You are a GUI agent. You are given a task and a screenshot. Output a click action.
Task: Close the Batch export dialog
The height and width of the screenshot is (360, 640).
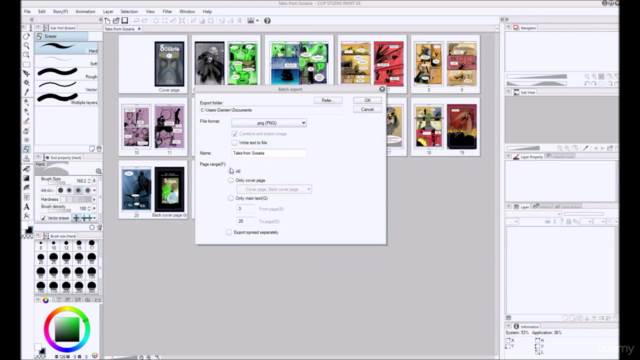[382, 89]
